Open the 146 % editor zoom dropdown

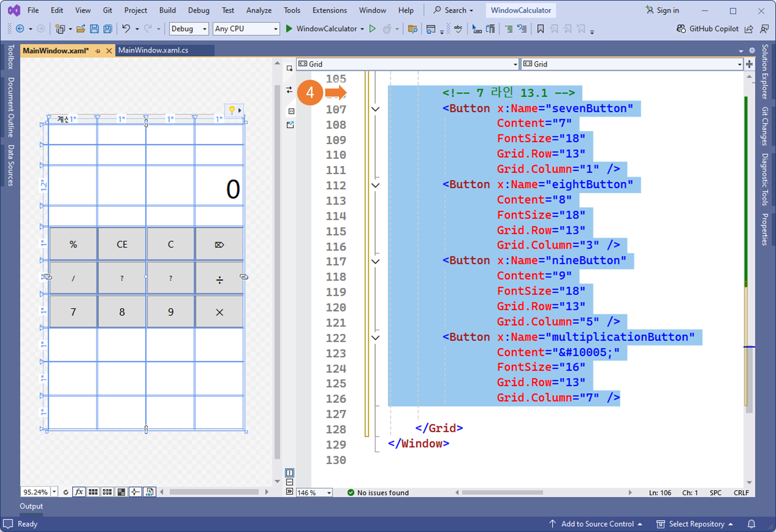(329, 492)
